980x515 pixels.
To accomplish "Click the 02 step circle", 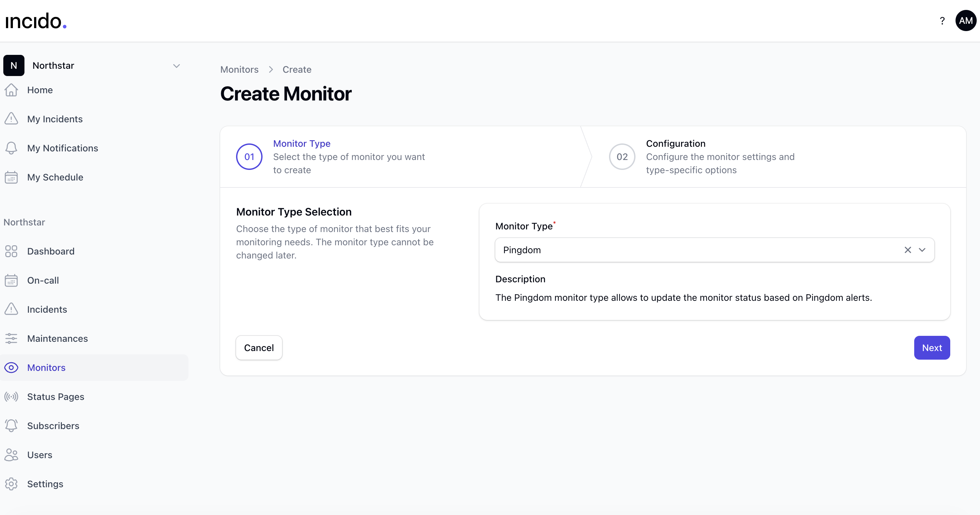I will pos(622,157).
